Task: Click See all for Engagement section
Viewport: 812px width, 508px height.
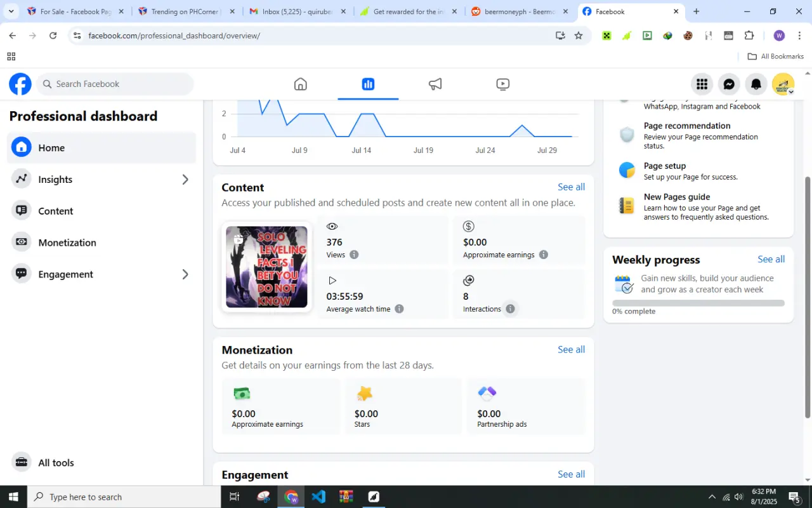Action: (571, 474)
